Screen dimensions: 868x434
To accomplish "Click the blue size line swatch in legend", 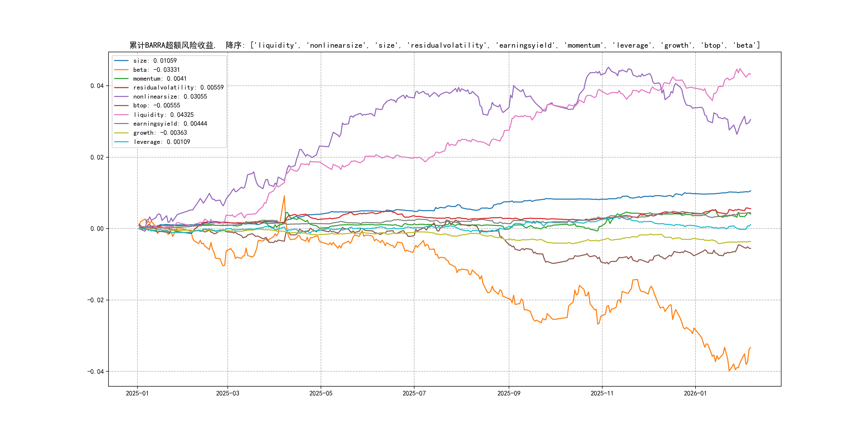I will pos(121,61).
